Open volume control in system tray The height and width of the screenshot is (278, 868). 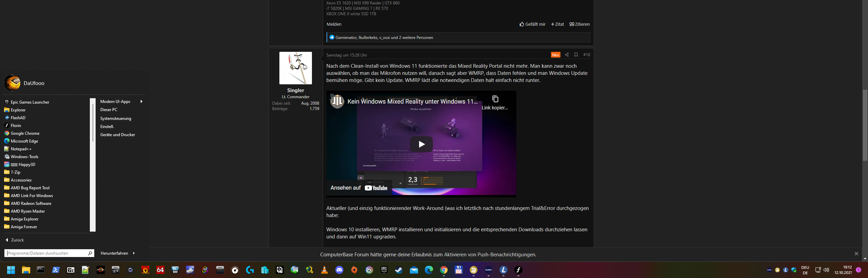(826, 270)
